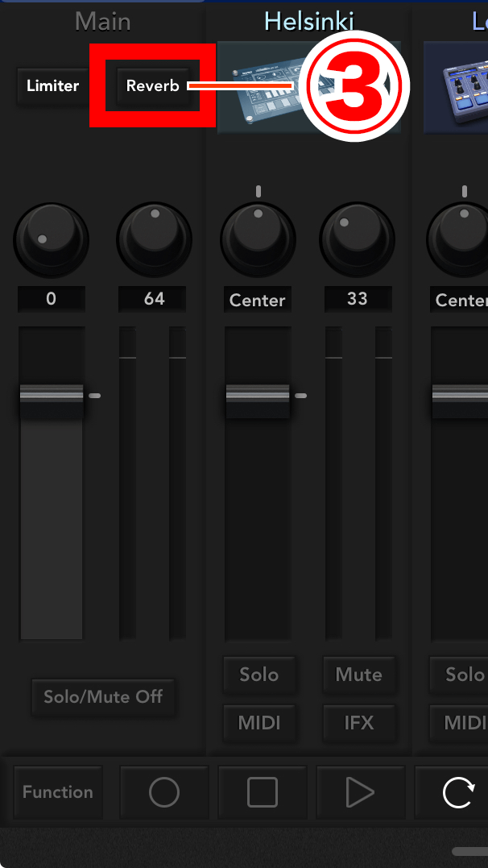Grab the Main volume fader handle
Image resolution: width=488 pixels, height=868 pixels.
pos(52,401)
